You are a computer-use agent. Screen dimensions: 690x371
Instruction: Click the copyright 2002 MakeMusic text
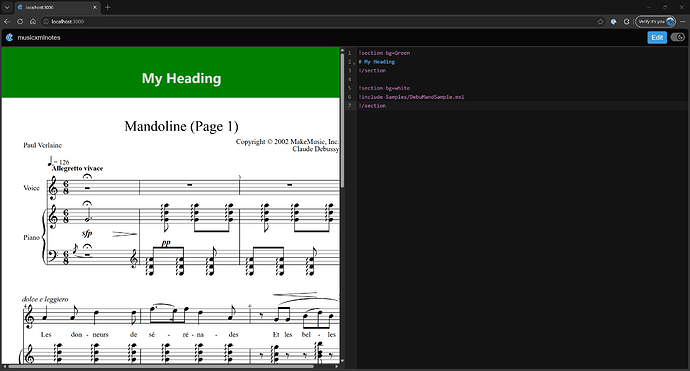click(x=287, y=141)
